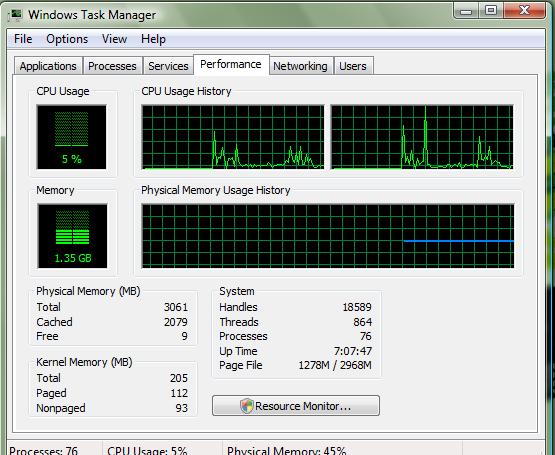Click the Task Manager title bar icon
Image resolution: width=555 pixels, height=455 pixels.
click(15, 15)
